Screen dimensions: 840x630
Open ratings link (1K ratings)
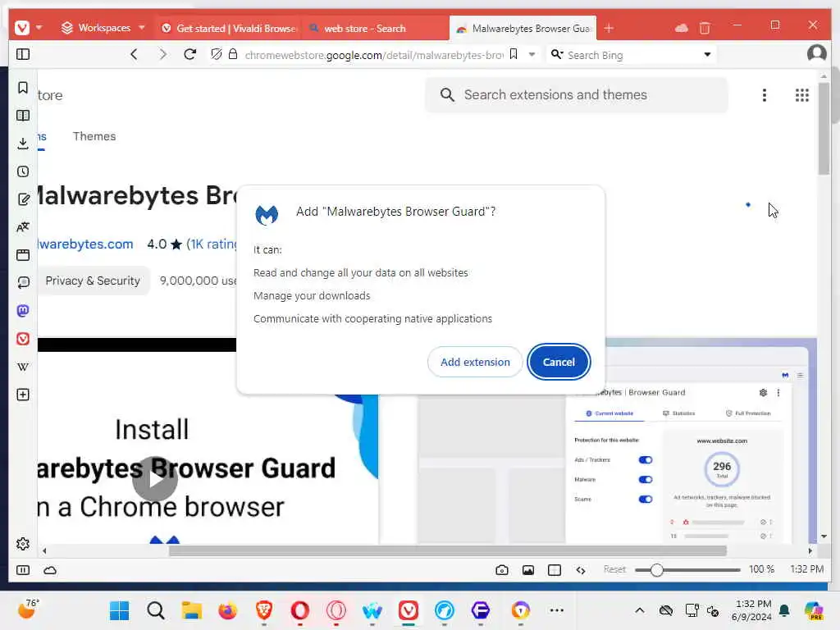point(212,244)
